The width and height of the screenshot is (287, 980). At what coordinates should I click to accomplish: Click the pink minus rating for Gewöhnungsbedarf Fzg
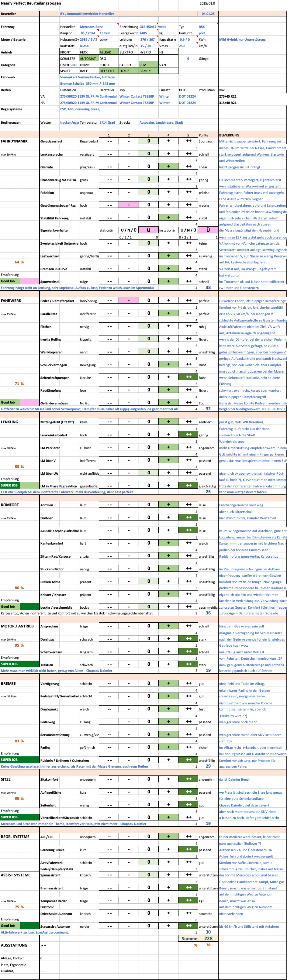129,205
